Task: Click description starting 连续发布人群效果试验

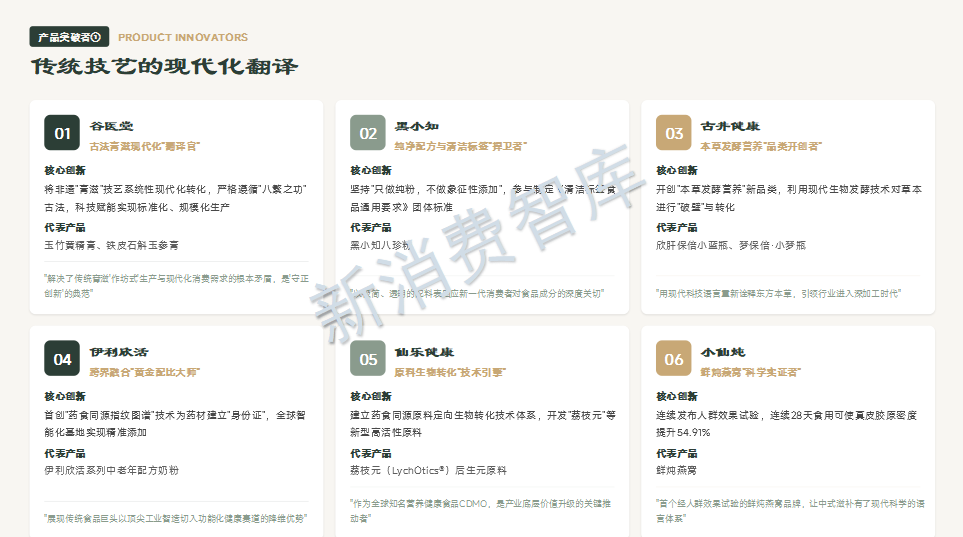Action: (x=786, y=424)
